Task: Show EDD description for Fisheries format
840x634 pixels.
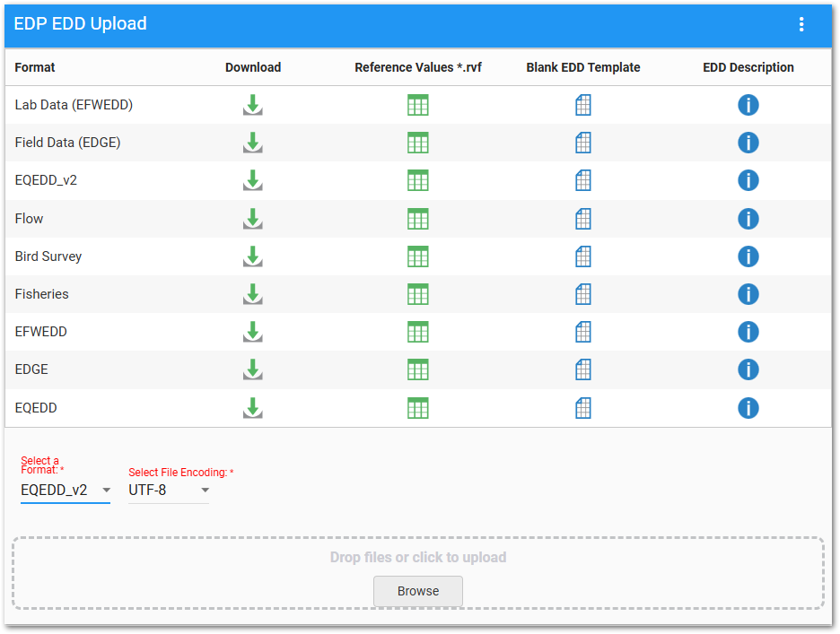Action: (x=748, y=294)
